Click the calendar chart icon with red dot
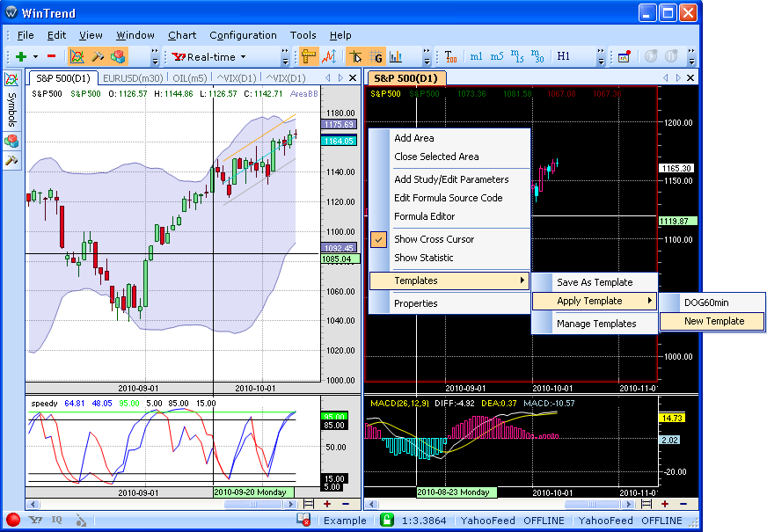Screen dimensions: 767x532 (625, 57)
